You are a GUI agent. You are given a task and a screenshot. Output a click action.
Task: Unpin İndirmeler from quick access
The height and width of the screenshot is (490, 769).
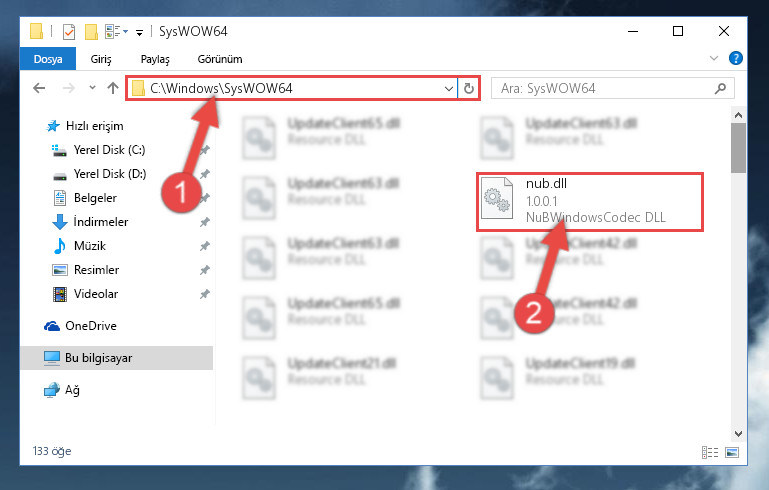[205, 222]
